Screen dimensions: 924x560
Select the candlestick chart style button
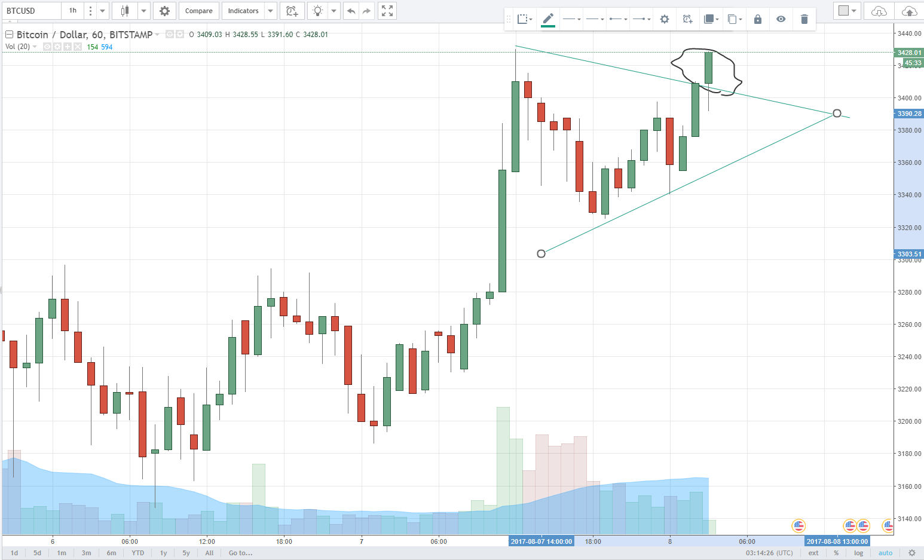[x=124, y=11]
